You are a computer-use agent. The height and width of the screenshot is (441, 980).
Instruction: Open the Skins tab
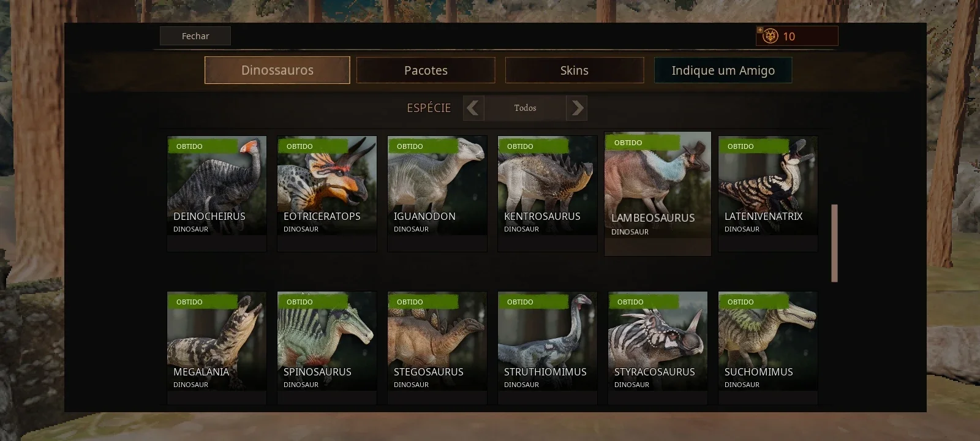[x=575, y=70]
